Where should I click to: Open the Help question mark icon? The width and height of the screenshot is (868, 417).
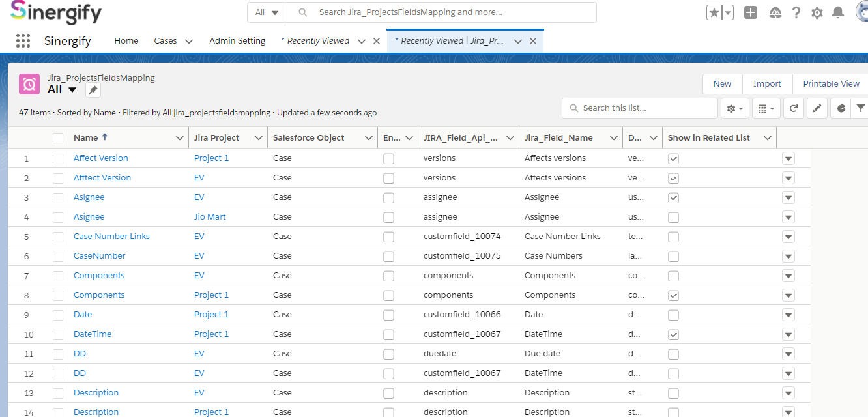(x=796, y=12)
